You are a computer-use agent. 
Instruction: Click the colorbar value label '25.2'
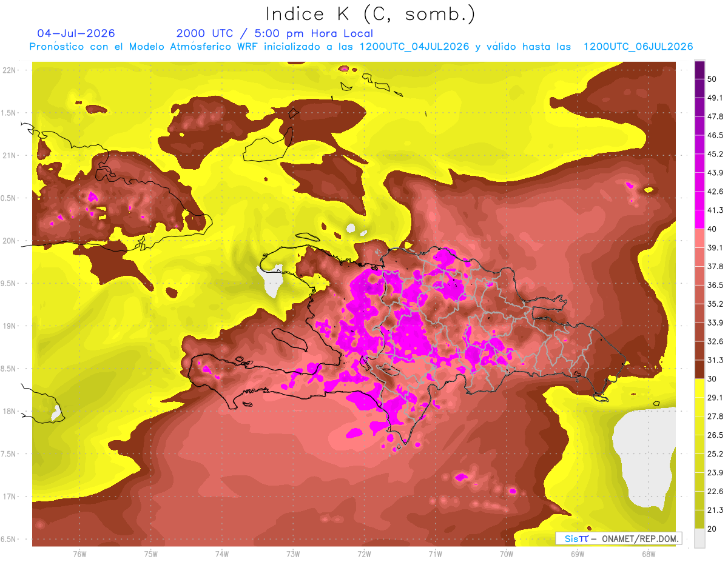715,454
